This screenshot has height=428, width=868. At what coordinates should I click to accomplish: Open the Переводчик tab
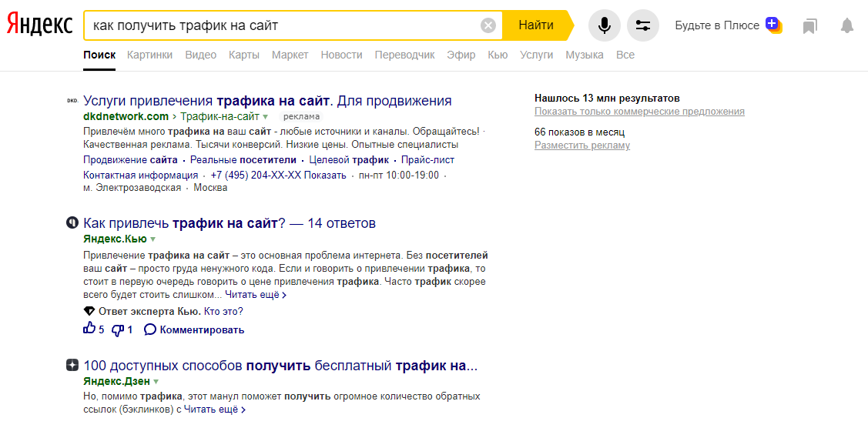coord(404,55)
